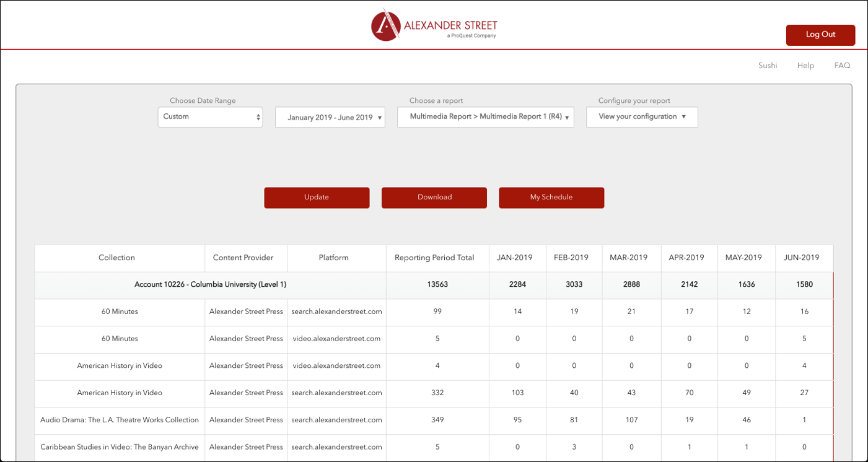The width and height of the screenshot is (868, 462).
Task: Expand January 2019 - June 2019 period selector
Action: pos(330,117)
